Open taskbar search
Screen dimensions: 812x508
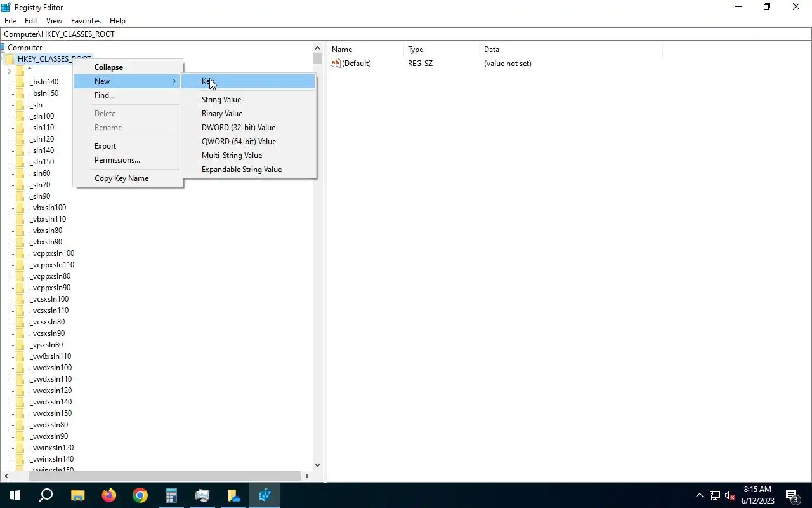[x=46, y=495]
